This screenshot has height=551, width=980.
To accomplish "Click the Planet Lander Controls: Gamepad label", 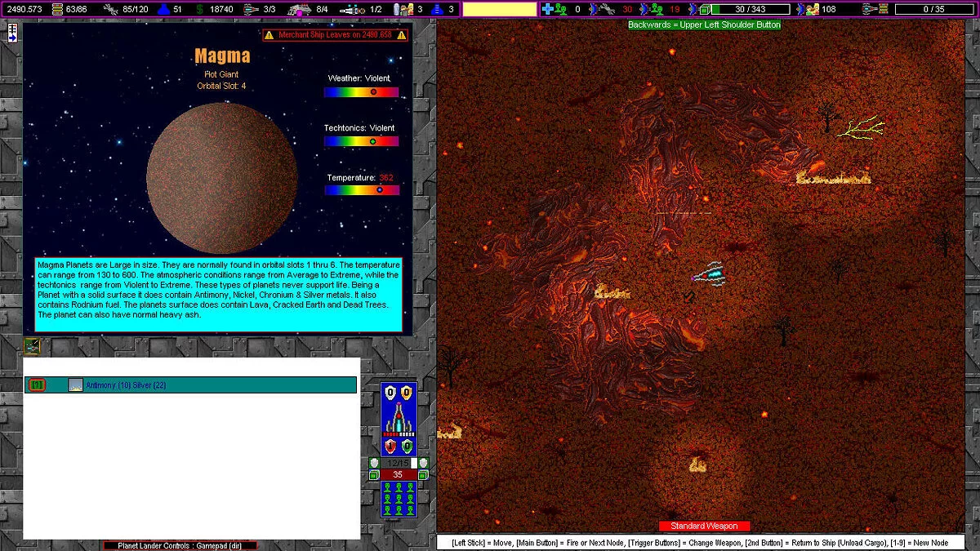I will [x=180, y=545].
